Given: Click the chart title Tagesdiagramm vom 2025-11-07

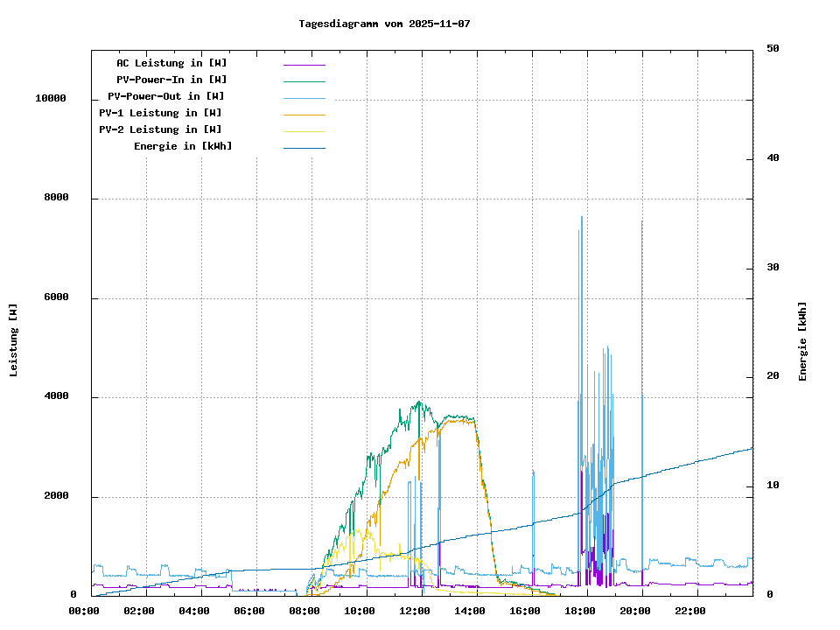Looking at the screenshot, I should [384, 24].
